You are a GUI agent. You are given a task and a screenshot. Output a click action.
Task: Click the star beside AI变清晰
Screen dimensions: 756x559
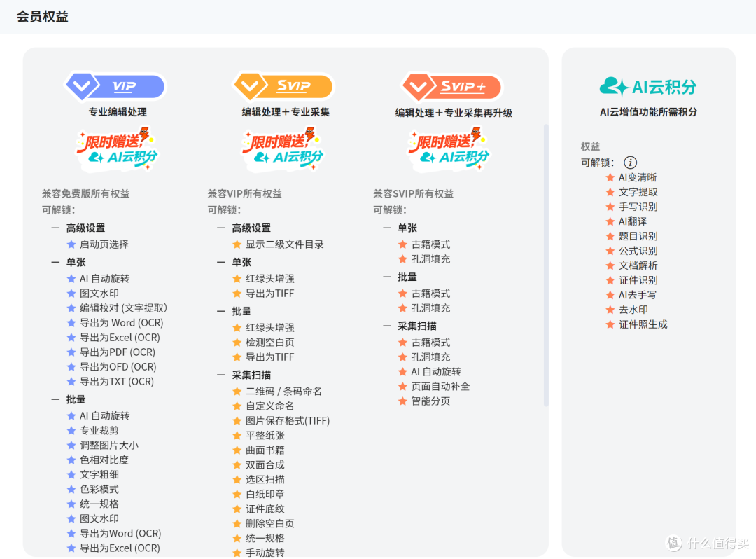(610, 177)
